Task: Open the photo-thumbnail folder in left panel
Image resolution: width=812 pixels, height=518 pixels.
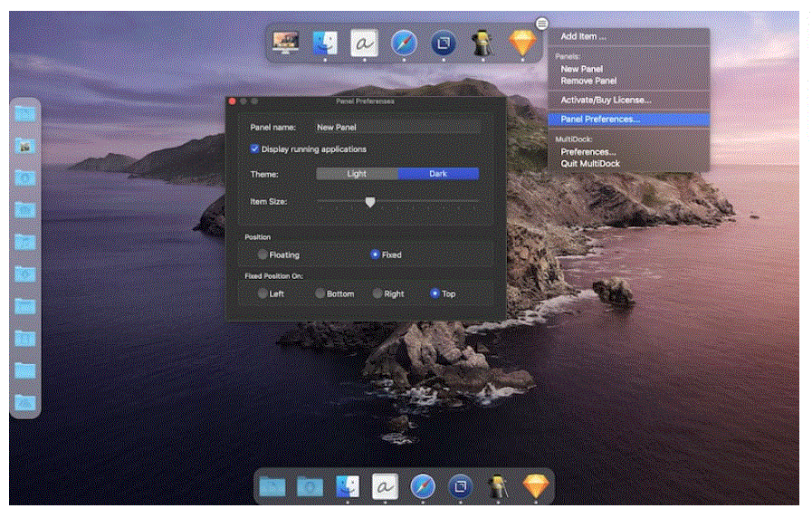Action: [x=24, y=147]
